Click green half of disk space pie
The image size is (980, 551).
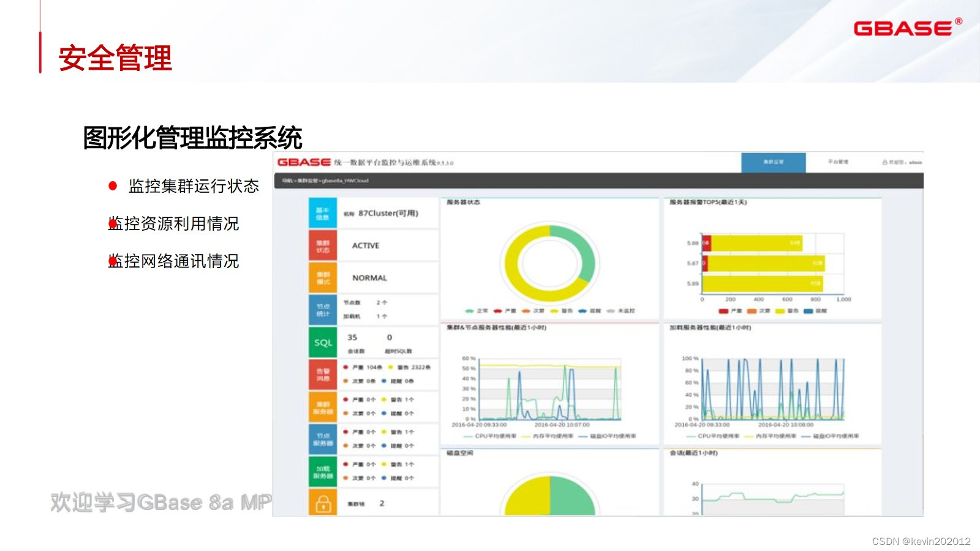click(x=573, y=496)
